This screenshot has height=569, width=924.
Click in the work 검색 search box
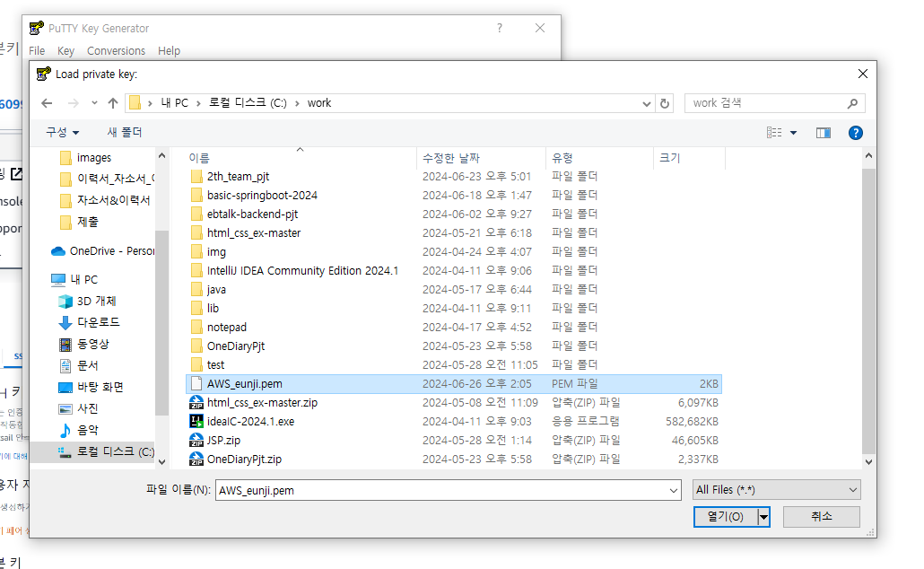tap(766, 103)
